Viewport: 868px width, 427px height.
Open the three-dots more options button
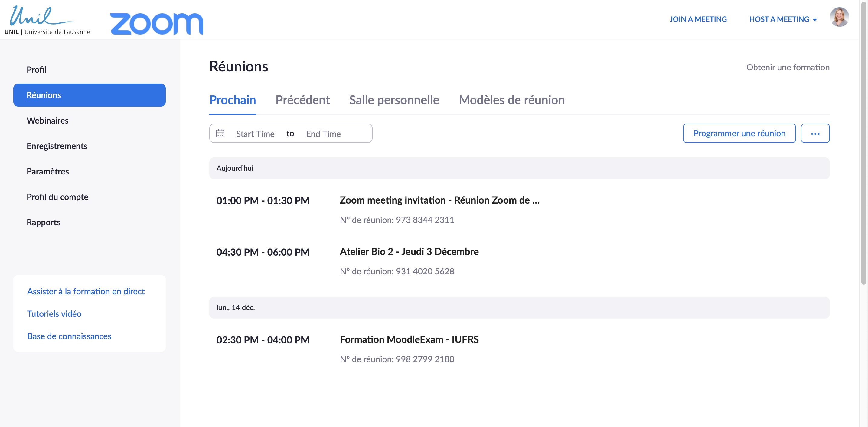click(815, 134)
